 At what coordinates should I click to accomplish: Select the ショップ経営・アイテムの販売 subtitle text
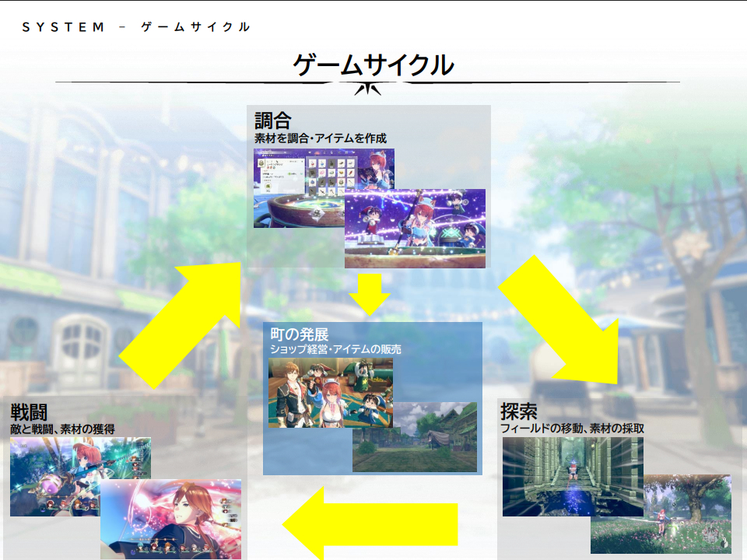click(335, 350)
